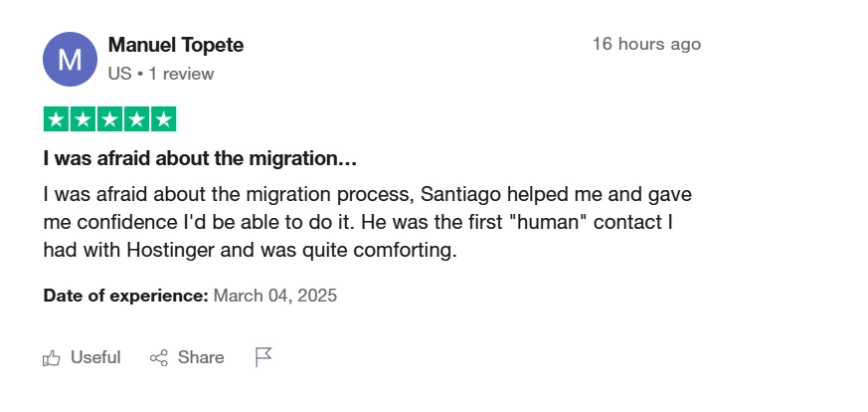
Task: Click the "Share" text label
Action: [x=201, y=357]
